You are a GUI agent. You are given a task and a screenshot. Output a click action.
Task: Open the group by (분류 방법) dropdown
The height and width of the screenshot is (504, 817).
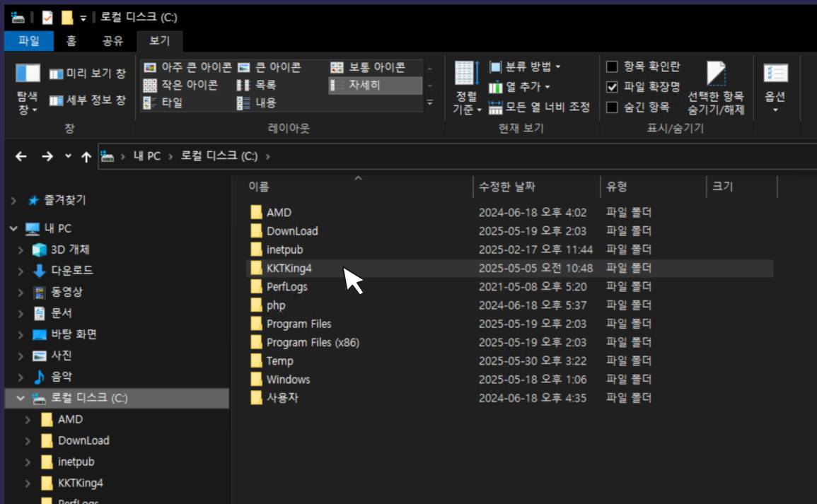point(526,66)
